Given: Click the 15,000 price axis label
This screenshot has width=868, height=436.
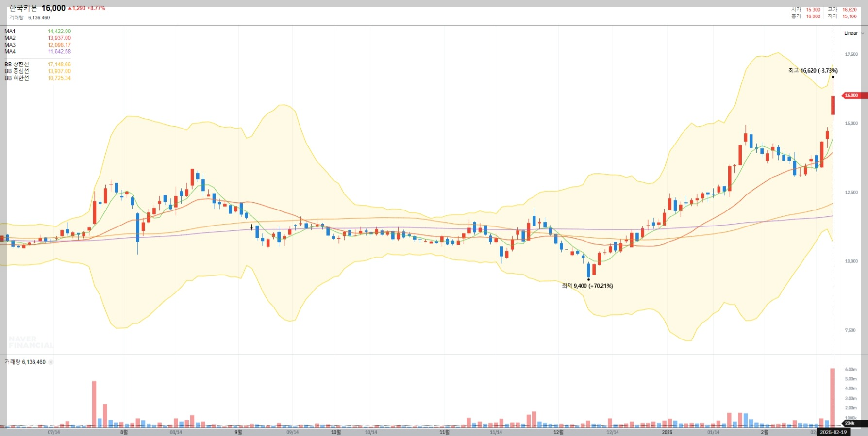Looking at the screenshot, I should 851,123.
